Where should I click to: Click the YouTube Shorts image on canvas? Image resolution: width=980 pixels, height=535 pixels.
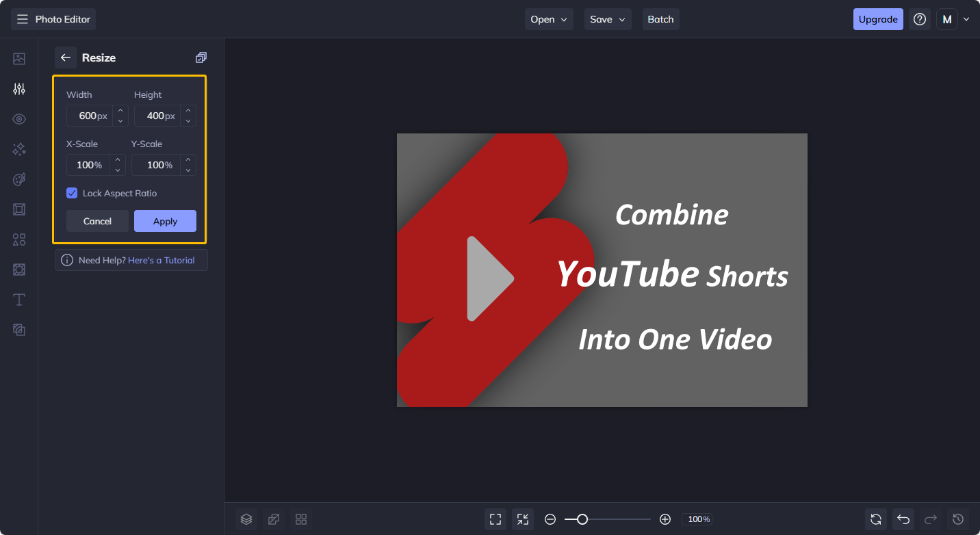(x=602, y=270)
